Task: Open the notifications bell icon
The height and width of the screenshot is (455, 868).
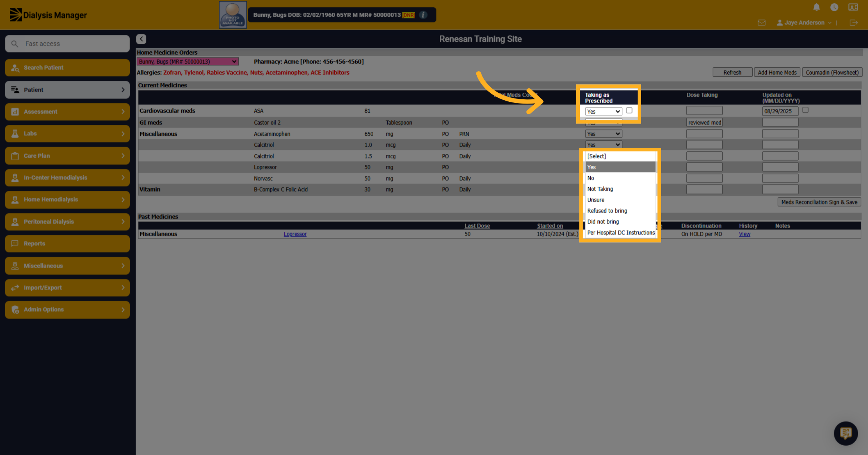Action: [x=816, y=7]
